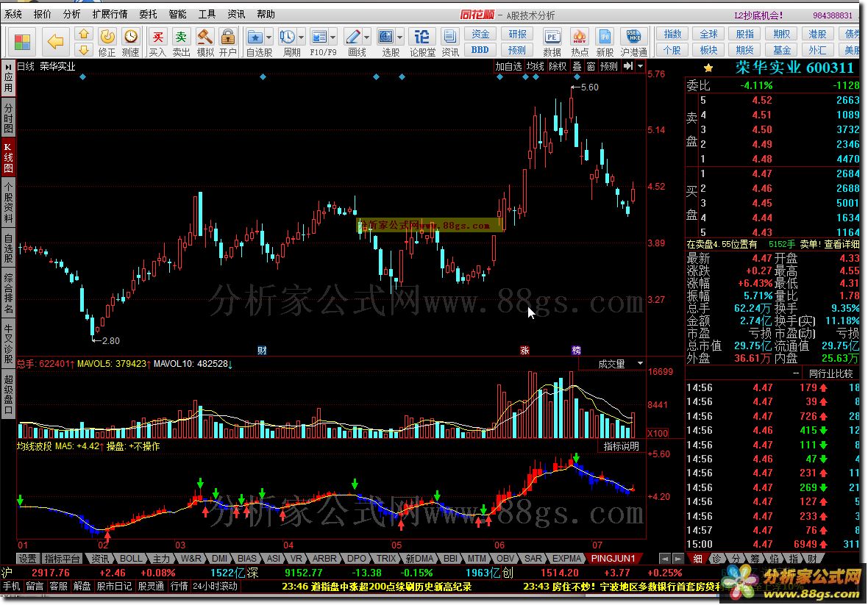Click the yellow star beside 荣华实业
The width and height of the screenshot is (868, 605).
(x=708, y=68)
